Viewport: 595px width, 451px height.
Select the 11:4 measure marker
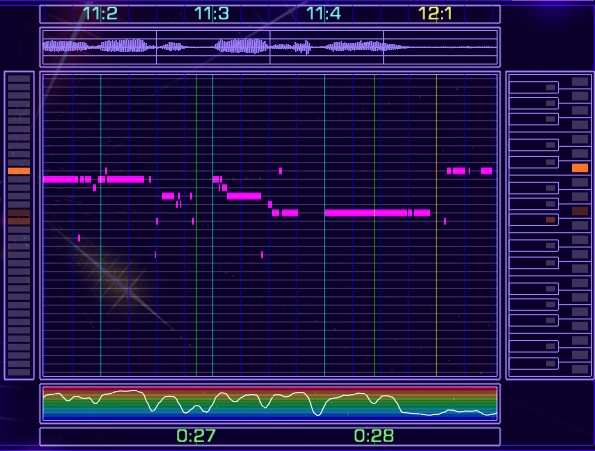click(324, 14)
